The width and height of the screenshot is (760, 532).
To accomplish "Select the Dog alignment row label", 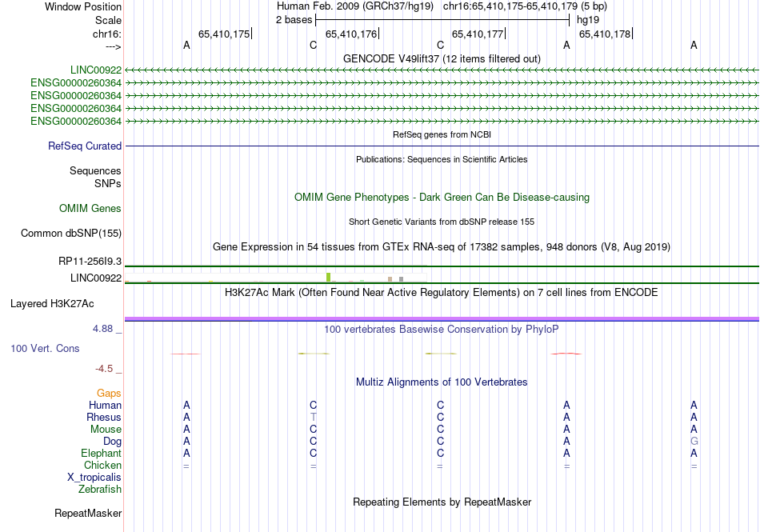I will click(x=113, y=442).
